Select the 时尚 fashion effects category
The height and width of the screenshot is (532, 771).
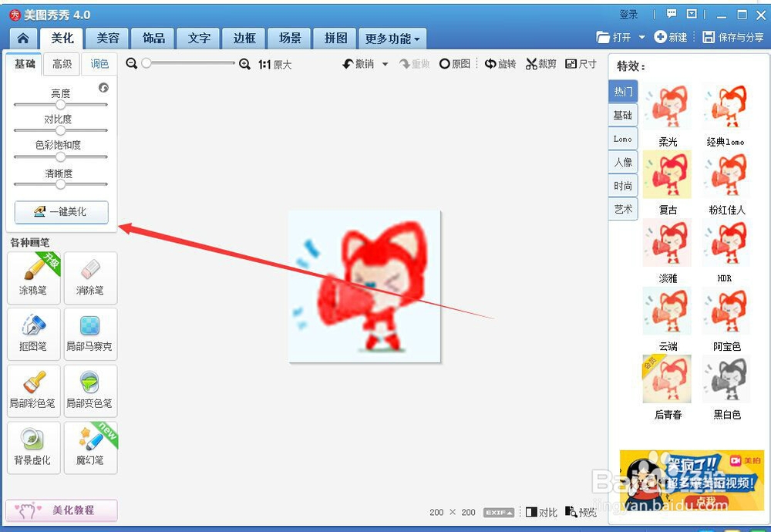coord(623,185)
